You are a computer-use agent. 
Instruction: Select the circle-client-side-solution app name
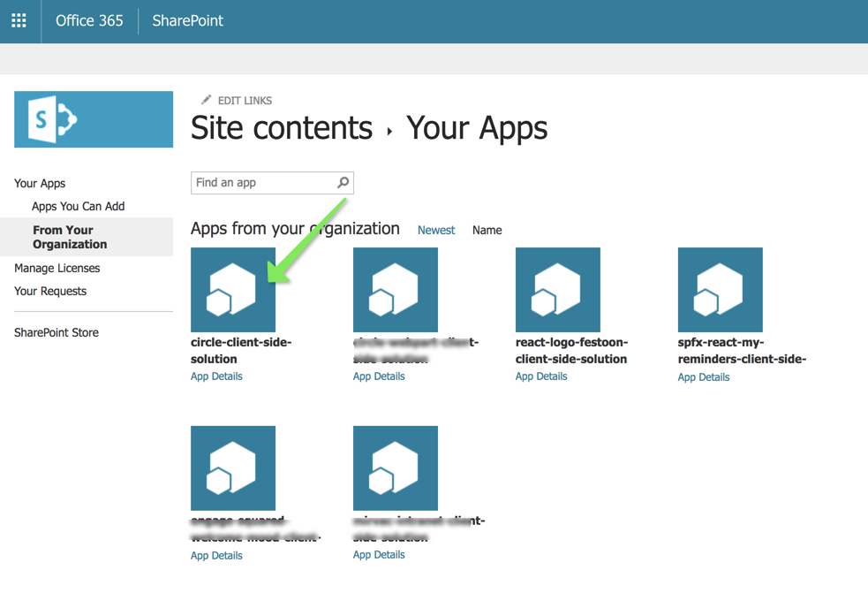[241, 350]
